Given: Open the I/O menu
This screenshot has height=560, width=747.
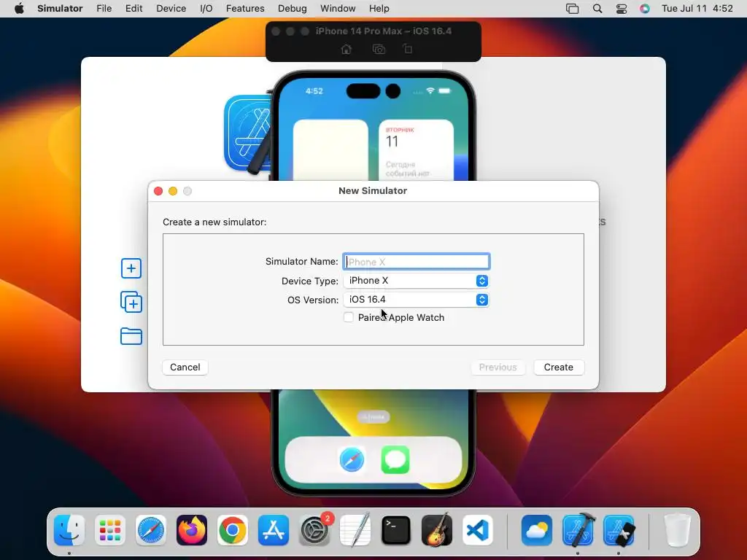Looking at the screenshot, I should 206,9.
